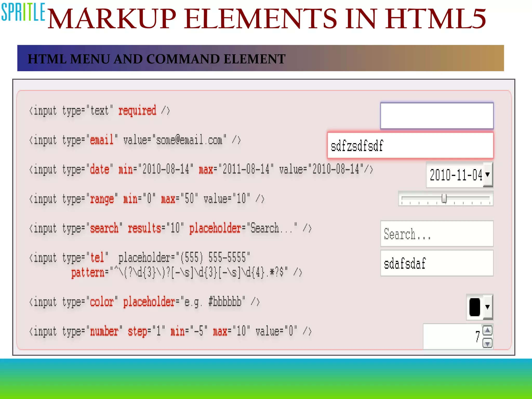Click the number field showing 7
This screenshot has height=399, width=532.
[453, 336]
